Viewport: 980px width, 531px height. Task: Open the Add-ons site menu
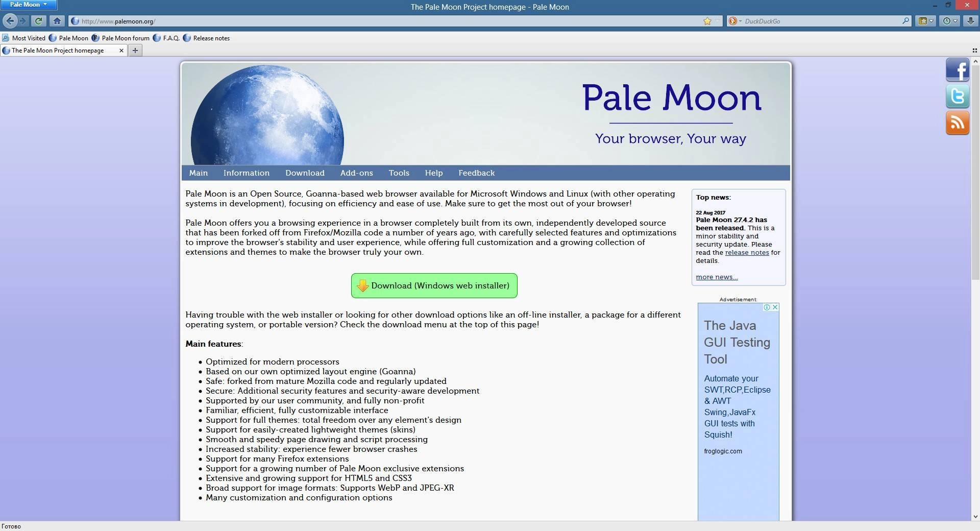click(x=357, y=173)
